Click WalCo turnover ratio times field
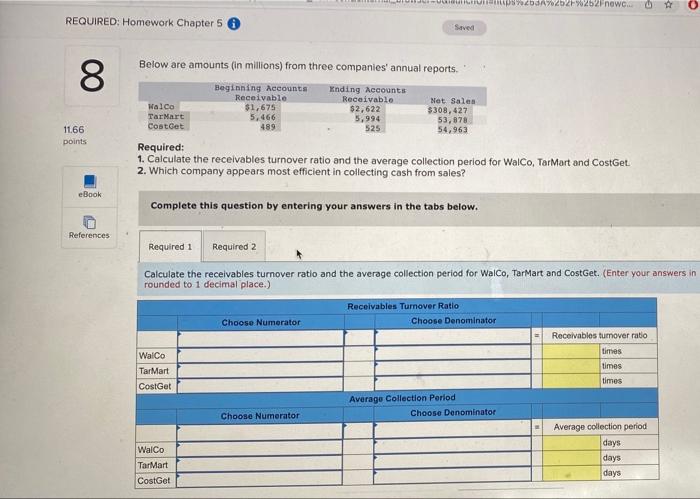Image resolution: width=700 pixels, height=499 pixels. (x=571, y=351)
